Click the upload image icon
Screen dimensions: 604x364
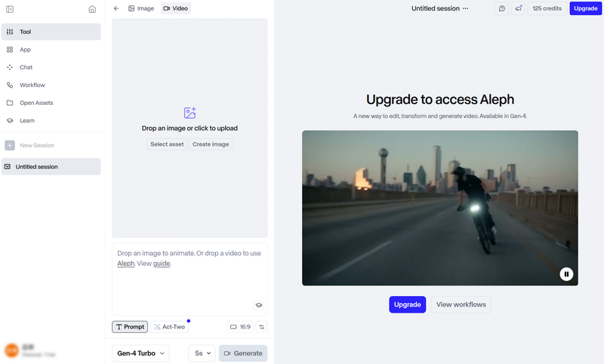click(x=190, y=113)
